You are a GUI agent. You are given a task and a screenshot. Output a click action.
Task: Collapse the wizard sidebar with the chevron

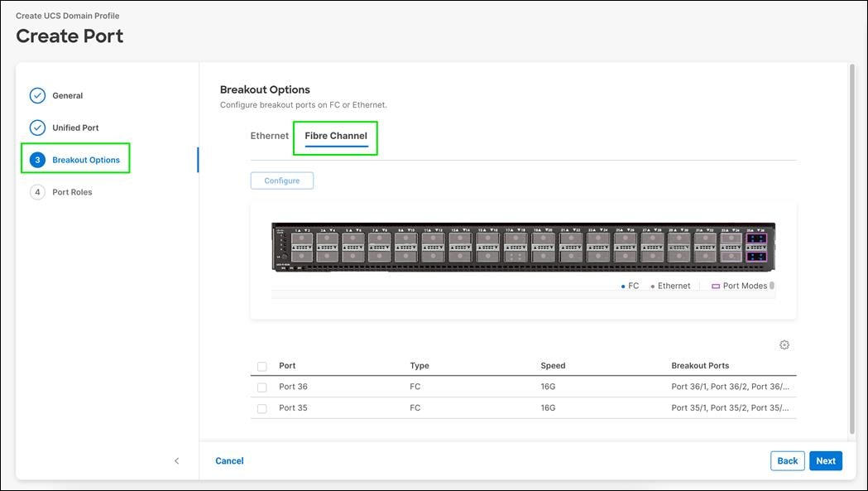point(176,460)
